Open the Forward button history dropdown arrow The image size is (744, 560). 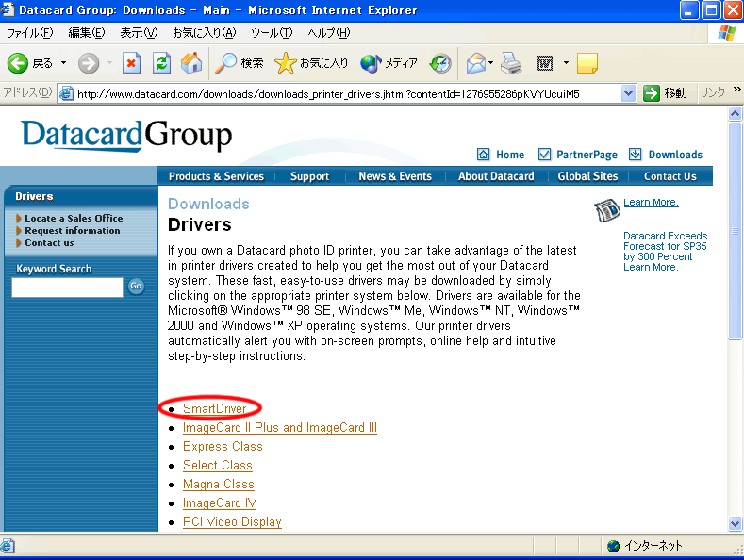click(x=109, y=63)
